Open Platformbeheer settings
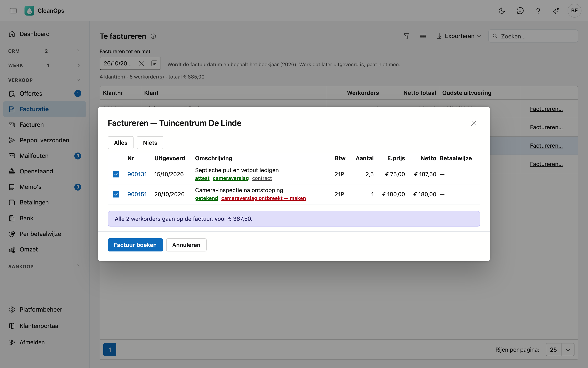Viewport: 588px width, 368px height. [x=45, y=309]
